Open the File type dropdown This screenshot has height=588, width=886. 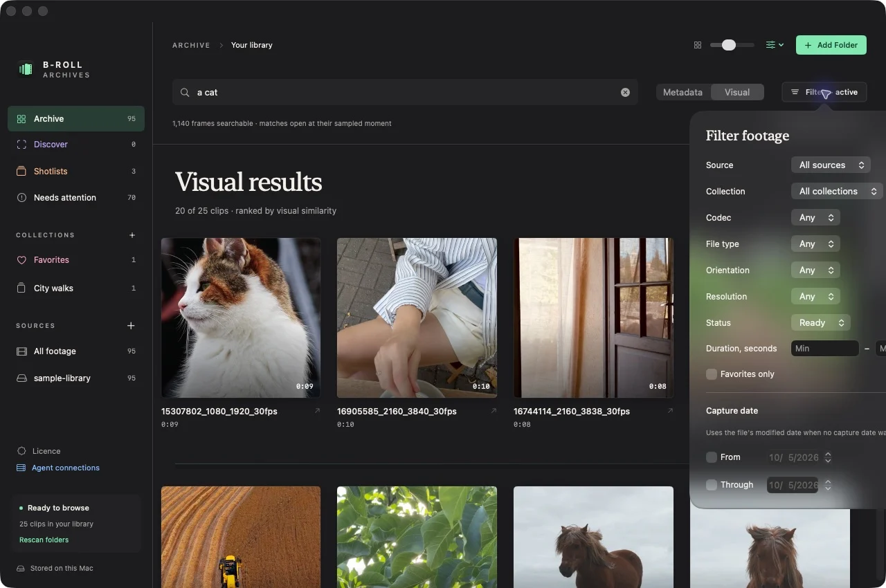point(815,244)
